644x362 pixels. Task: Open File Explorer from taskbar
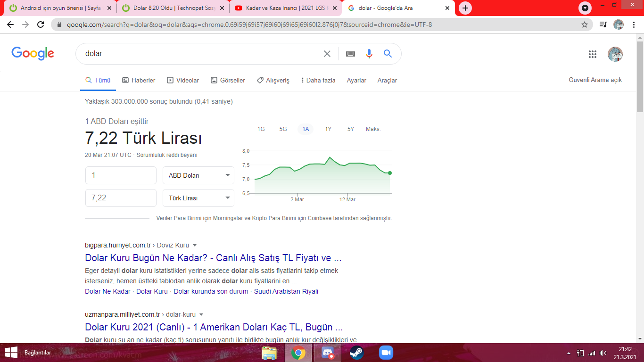coord(269,353)
